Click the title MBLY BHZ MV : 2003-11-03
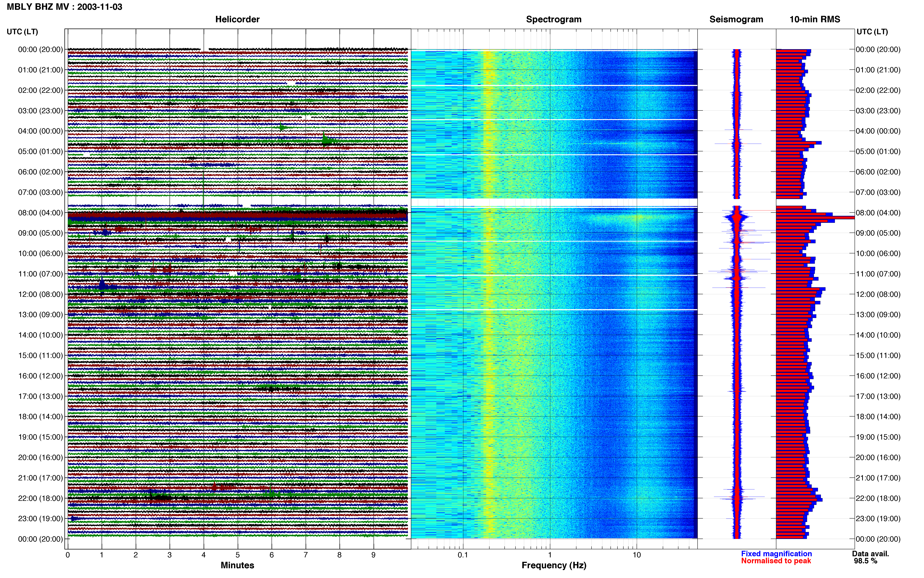This screenshot has height=578, width=924. pyautogui.click(x=65, y=7)
